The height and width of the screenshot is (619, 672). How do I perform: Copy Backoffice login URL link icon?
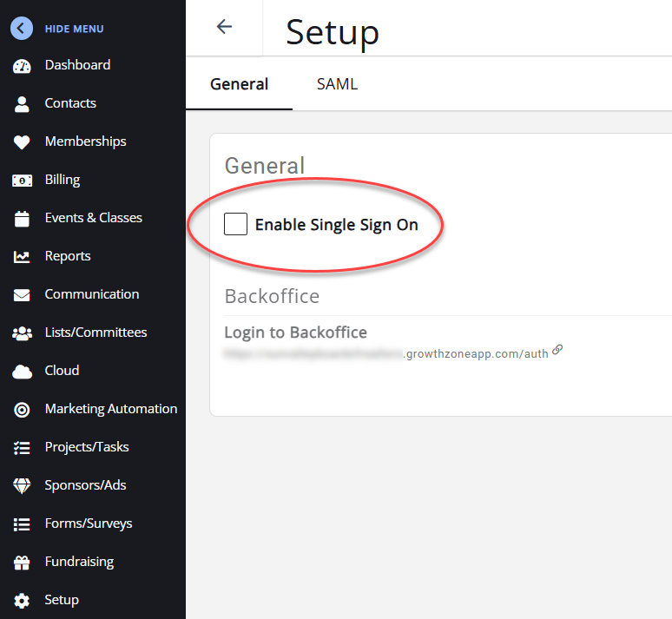click(x=557, y=350)
